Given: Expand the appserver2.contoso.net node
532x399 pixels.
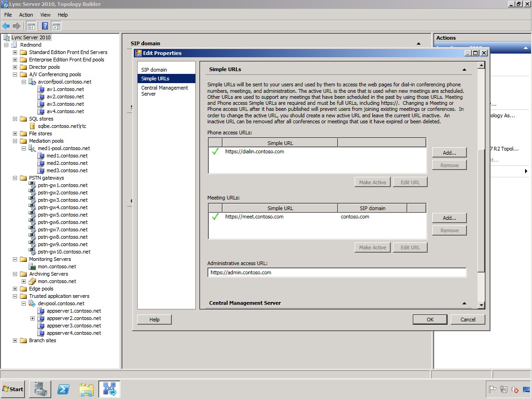Looking at the screenshot, I should pos(33,318).
